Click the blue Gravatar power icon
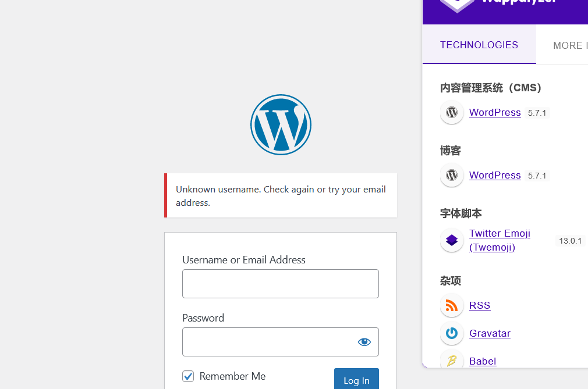This screenshot has height=389, width=588. click(452, 334)
